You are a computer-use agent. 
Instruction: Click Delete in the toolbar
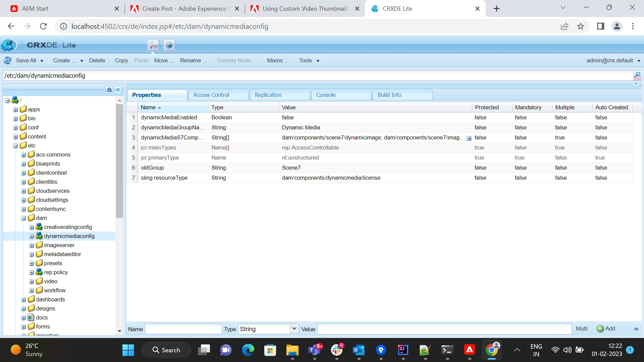point(97,61)
